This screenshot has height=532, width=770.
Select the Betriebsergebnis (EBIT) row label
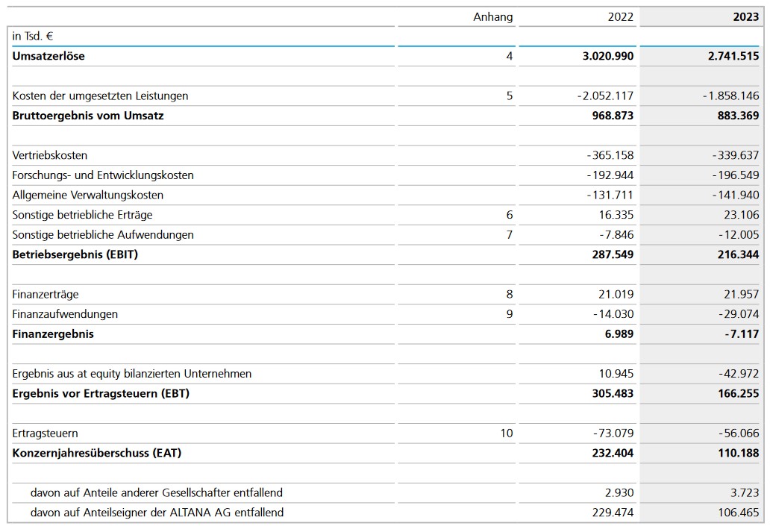click(75, 254)
